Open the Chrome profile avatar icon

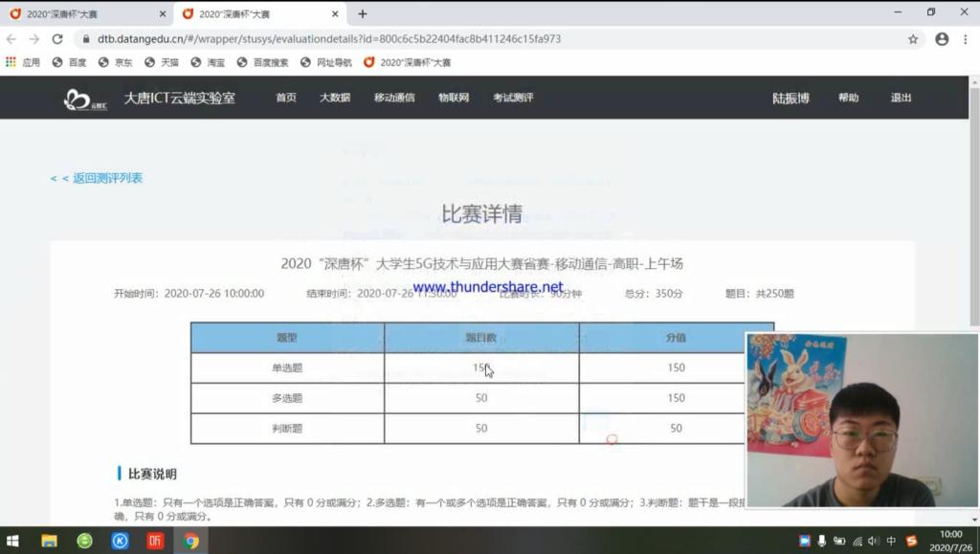(942, 39)
